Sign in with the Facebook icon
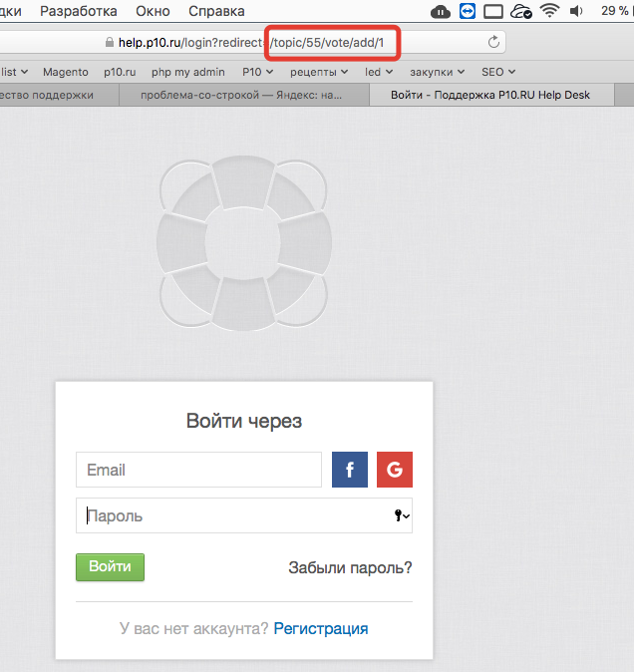 [350, 470]
